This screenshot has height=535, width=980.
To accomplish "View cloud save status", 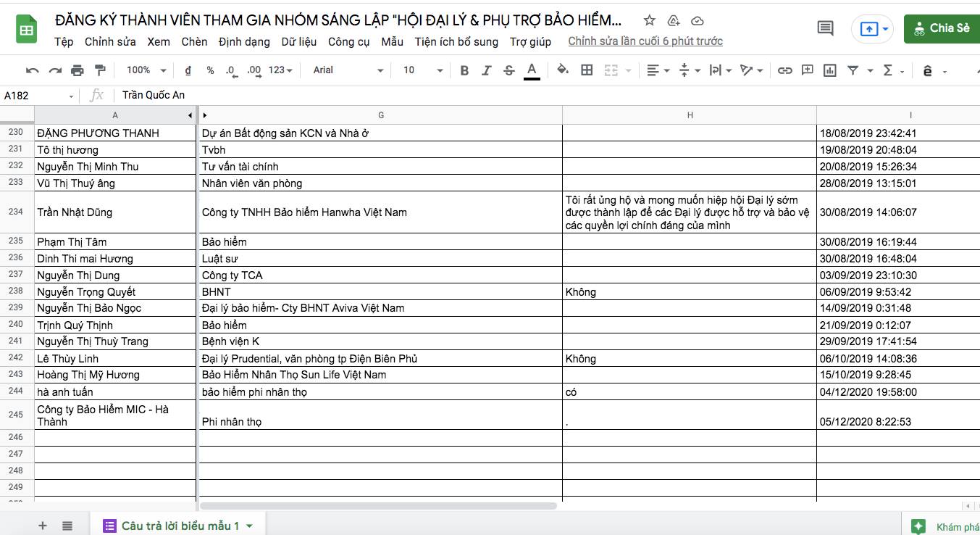I will pos(698,20).
